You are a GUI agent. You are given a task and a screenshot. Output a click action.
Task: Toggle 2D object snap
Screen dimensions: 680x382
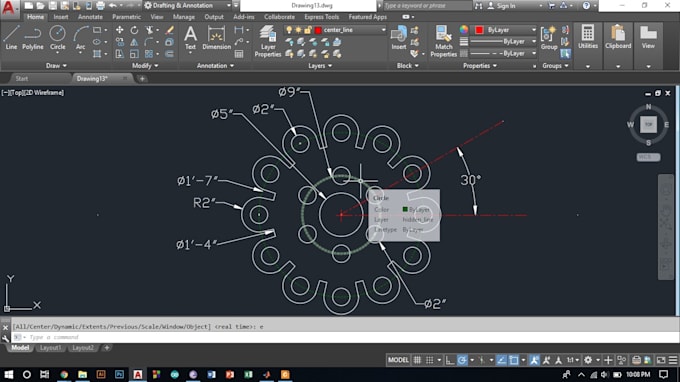[x=514, y=360]
